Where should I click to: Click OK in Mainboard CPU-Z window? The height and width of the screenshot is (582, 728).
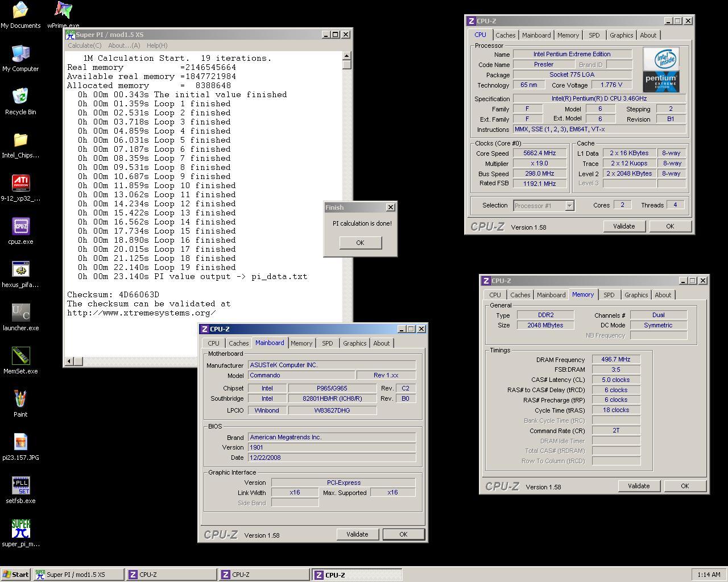pos(403,534)
